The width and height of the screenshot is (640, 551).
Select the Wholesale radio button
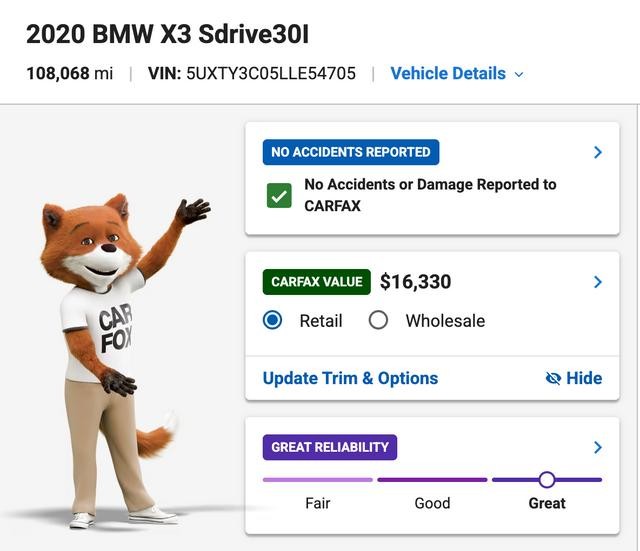[378, 320]
